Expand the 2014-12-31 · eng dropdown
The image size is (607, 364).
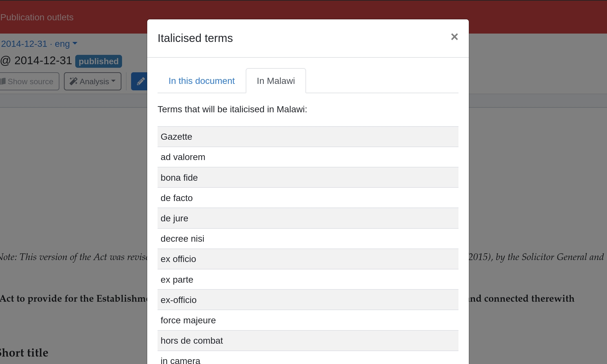tap(39, 44)
